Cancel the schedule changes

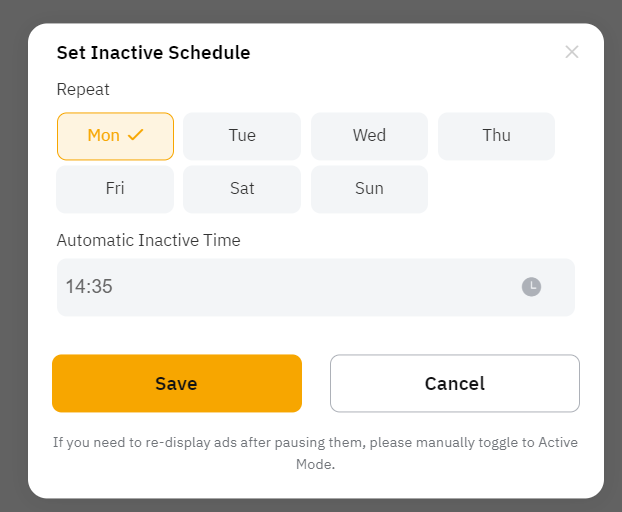coord(455,383)
